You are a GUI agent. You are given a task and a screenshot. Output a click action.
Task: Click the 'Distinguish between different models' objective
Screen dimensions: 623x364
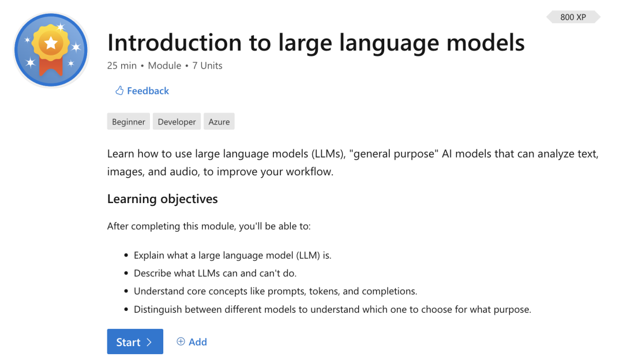click(x=332, y=309)
